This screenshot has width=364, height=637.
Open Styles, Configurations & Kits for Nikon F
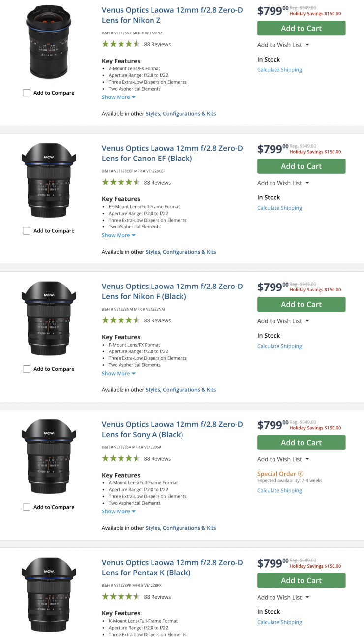click(x=181, y=390)
